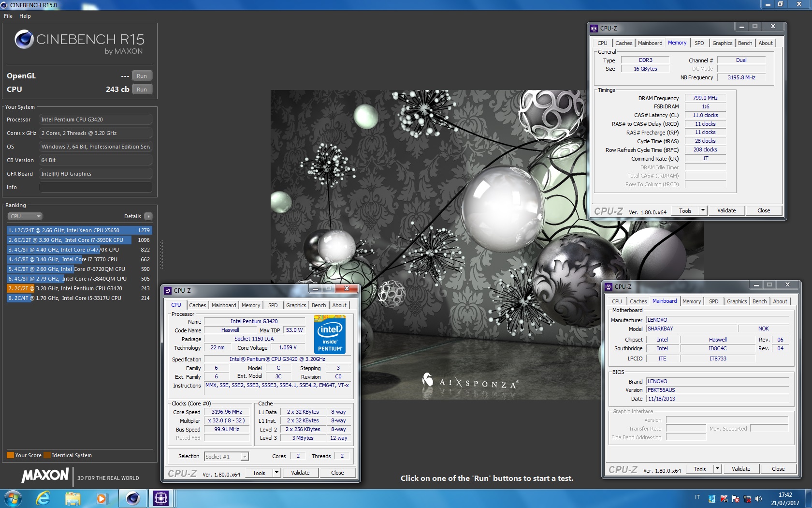Click the Details arrow button in Ranking
The width and height of the screenshot is (812, 508).
pyautogui.click(x=148, y=216)
